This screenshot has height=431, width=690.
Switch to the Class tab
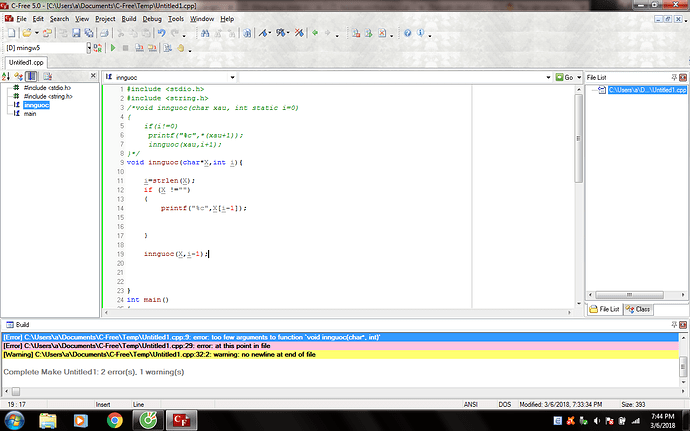pyautogui.click(x=639, y=309)
